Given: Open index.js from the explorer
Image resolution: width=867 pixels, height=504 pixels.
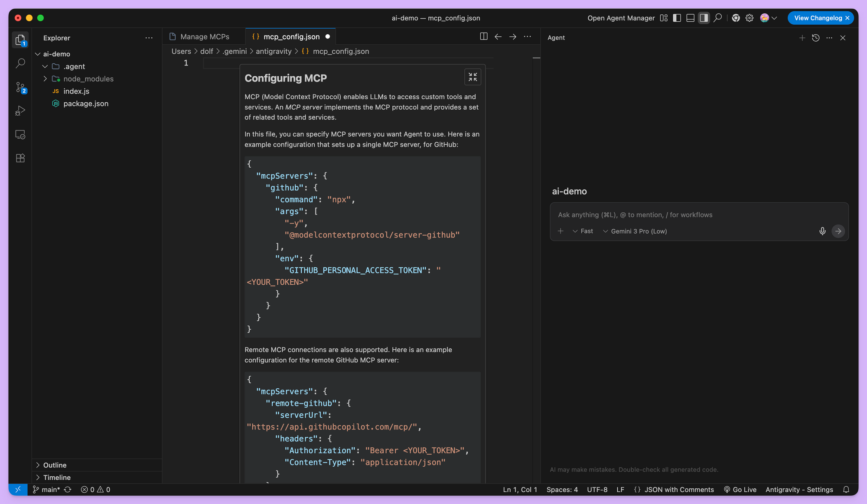Looking at the screenshot, I should pyautogui.click(x=76, y=91).
